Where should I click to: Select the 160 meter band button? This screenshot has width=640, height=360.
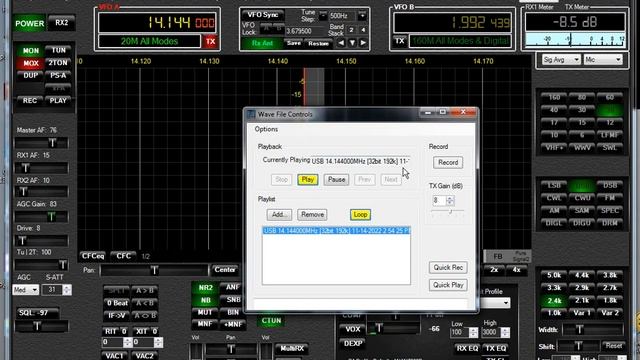554,97
